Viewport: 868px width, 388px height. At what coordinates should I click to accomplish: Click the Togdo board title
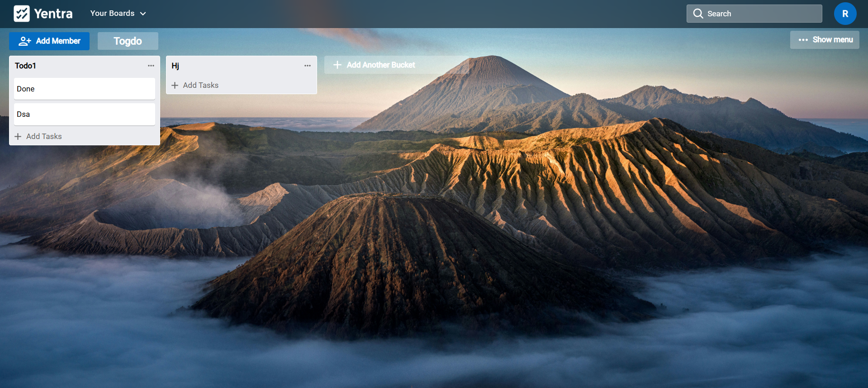click(x=128, y=41)
